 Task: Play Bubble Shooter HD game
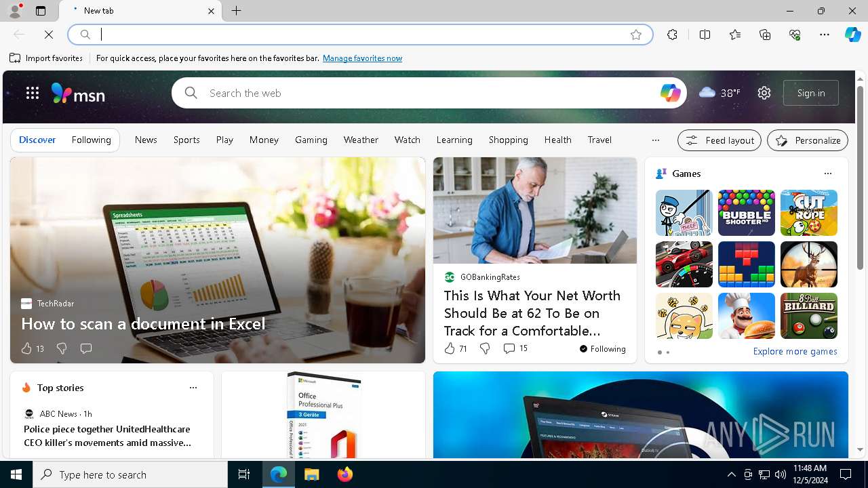click(747, 213)
